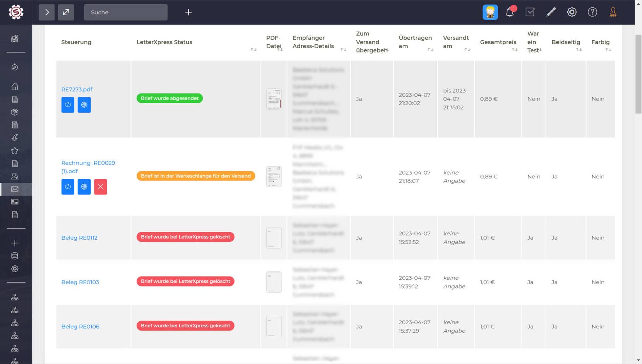Screen dimensions: 642x364
Task: Open the RE7273.pdf link
Action: pos(77,89)
